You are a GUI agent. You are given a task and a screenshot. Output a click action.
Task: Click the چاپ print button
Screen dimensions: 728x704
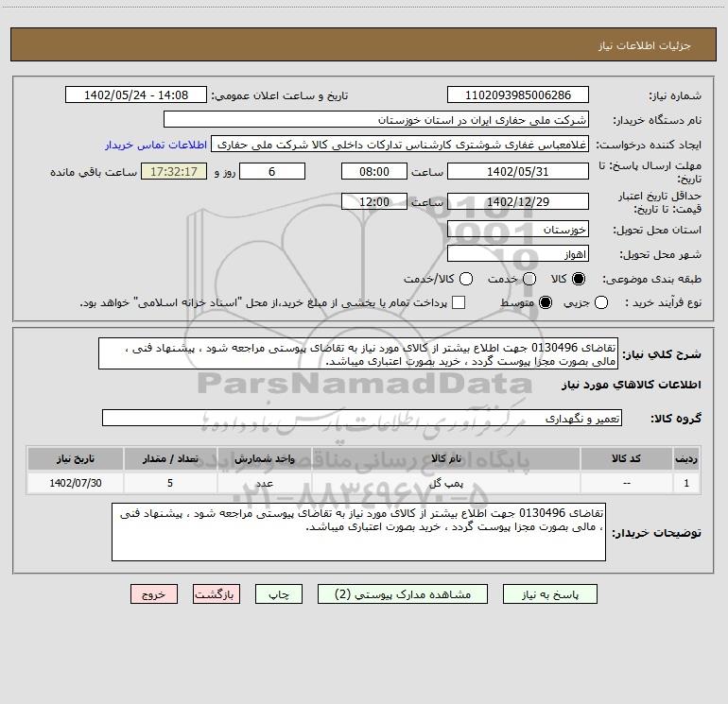(x=279, y=594)
